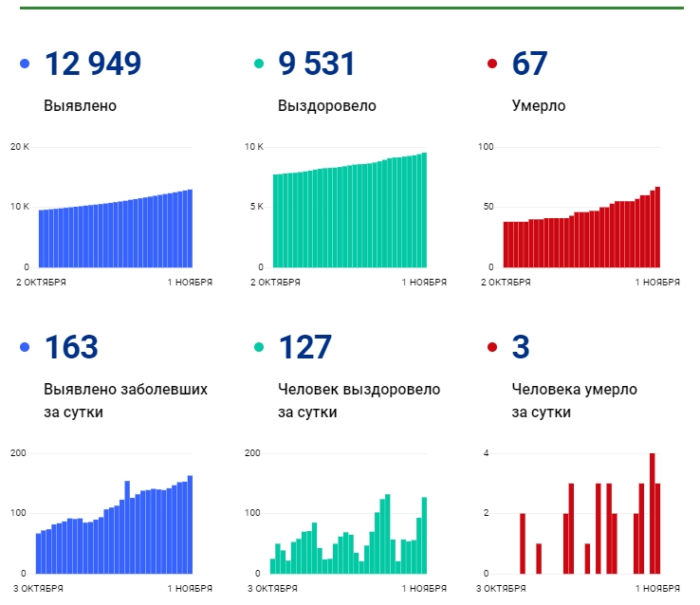Click the last bar in green cumulative recovered chart
The height and width of the screenshot is (605, 700).
tap(424, 211)
